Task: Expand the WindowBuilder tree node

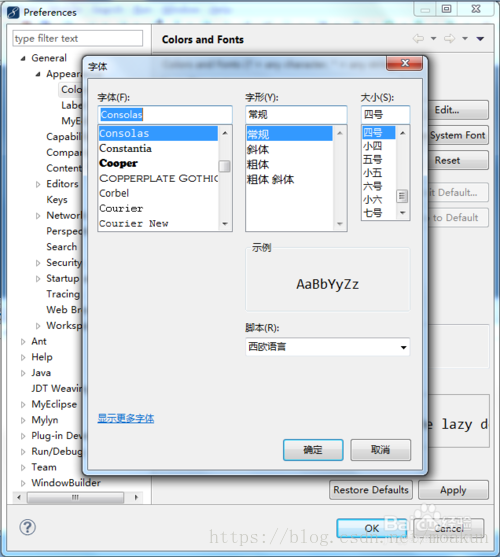Action: 23,483
